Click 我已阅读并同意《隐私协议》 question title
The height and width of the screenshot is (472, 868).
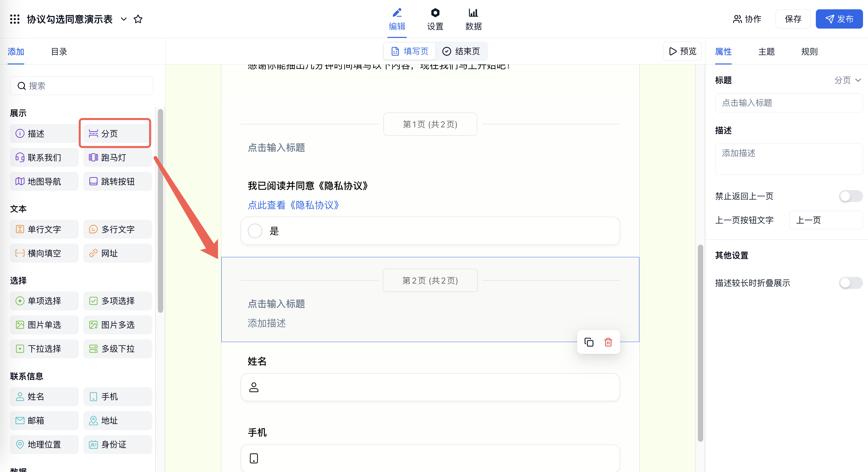308,186
